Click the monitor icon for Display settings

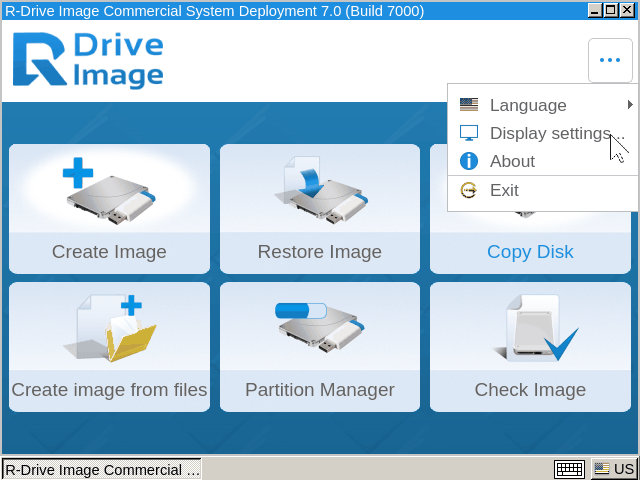coord(469,133)
